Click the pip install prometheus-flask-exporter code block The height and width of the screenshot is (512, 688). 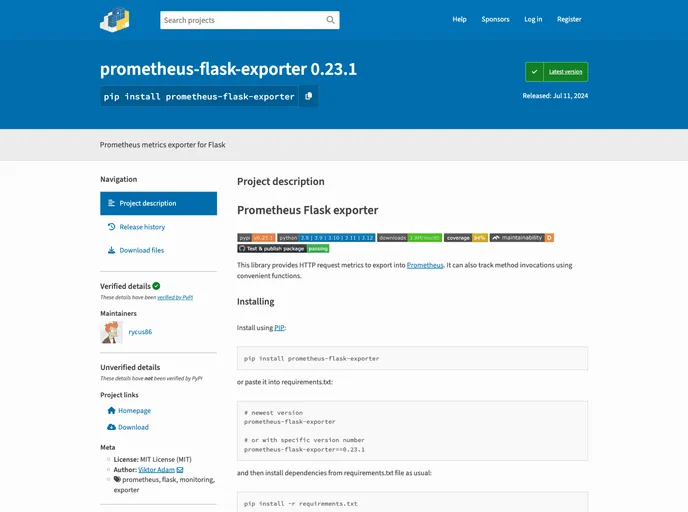pyautogui.click(x=412, y=358)
